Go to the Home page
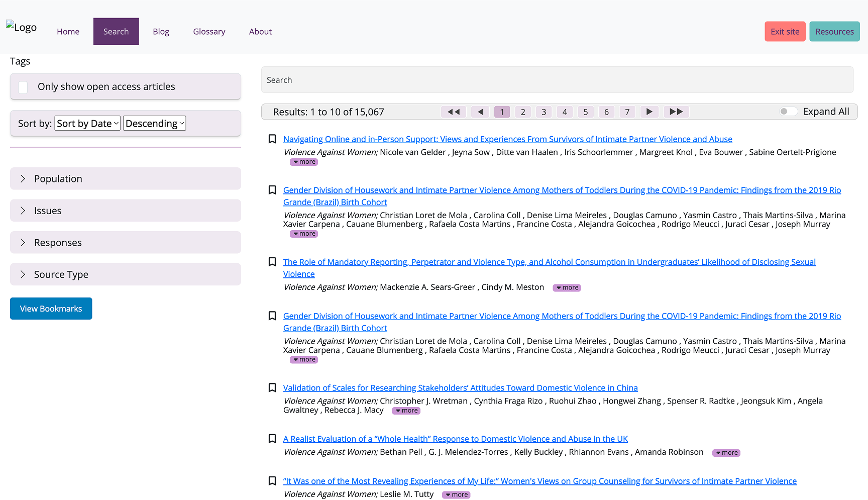The width and height of the screenshot is (868, 500). pos(68,32)
